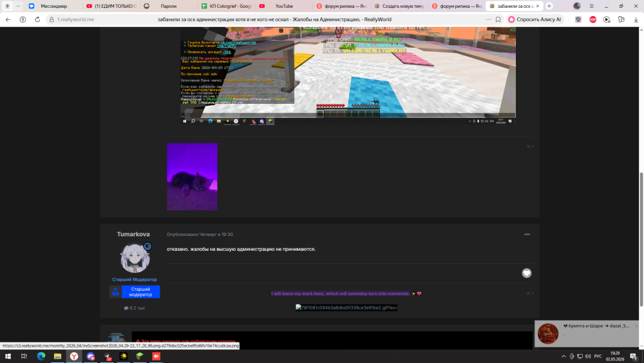Open the Minecraft ban screenshot image
Image resolution: width=644 pixels, height=363 pixels.
tap(348, 75)
